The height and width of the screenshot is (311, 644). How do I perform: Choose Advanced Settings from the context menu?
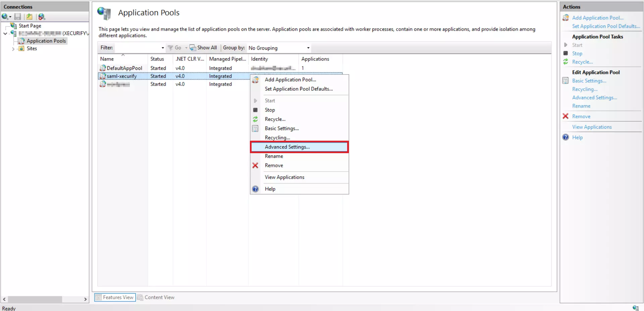pos(287,147)
